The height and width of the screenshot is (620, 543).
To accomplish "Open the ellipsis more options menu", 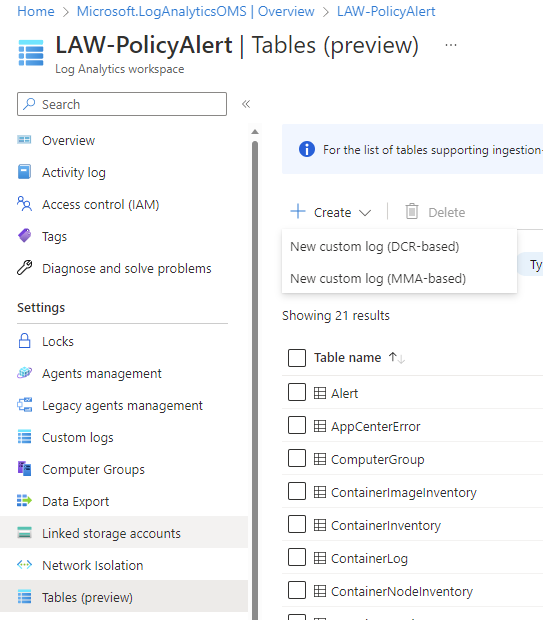I will [451, 45].
